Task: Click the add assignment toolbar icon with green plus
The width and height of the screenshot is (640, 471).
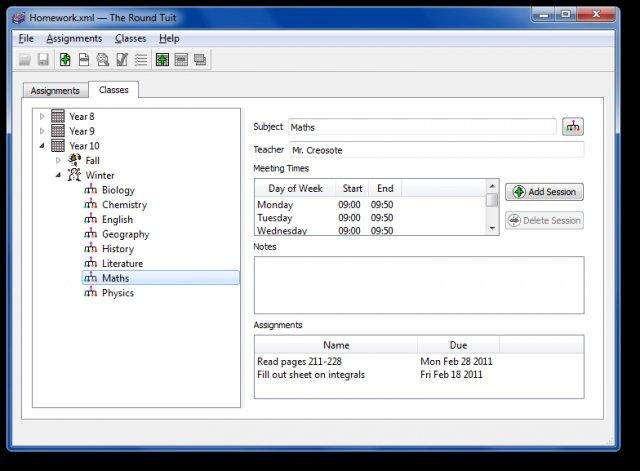Action: click(65, 60)
